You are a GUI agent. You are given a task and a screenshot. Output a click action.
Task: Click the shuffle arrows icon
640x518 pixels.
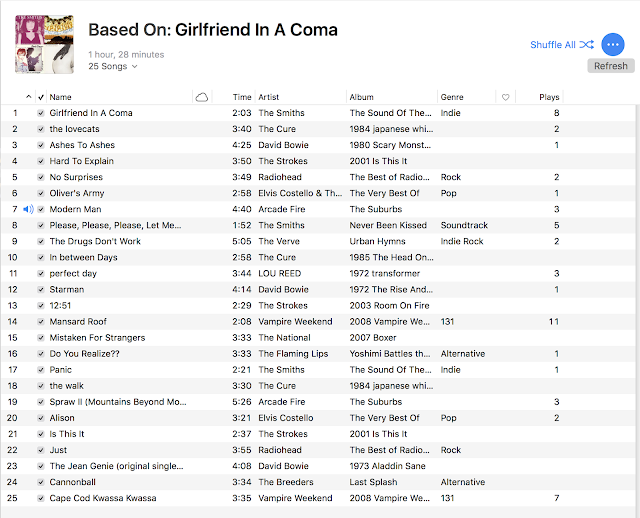pyautogui.click(x=587, y=44)
